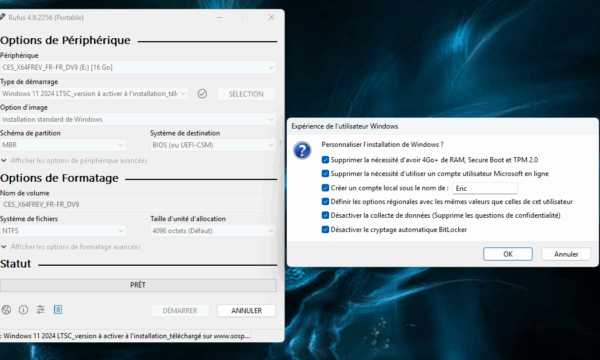
Task: Click the local account name field 'Eric'
Action: (485, 188)
